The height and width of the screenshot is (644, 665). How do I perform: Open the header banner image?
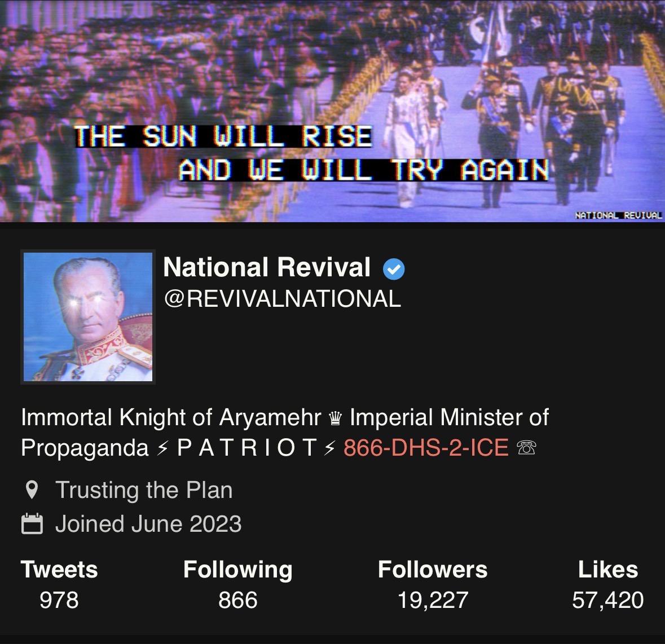point(333,111)
